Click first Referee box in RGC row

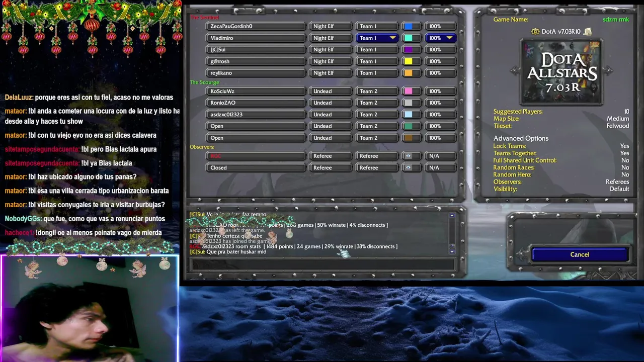(331, 156)
